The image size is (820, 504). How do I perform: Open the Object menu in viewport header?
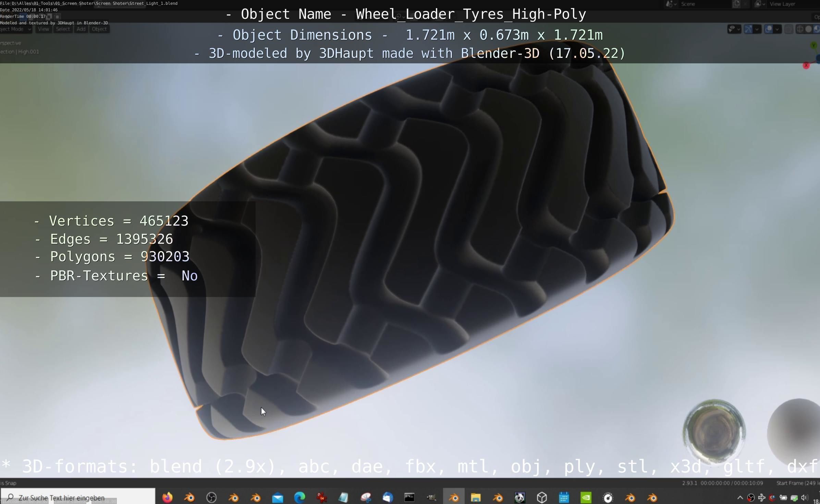point(99,29)
